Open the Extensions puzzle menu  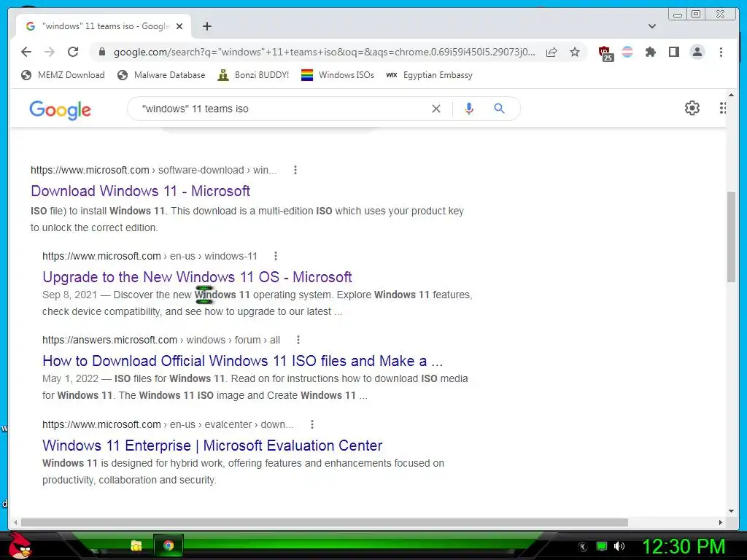tap(650, 52)
